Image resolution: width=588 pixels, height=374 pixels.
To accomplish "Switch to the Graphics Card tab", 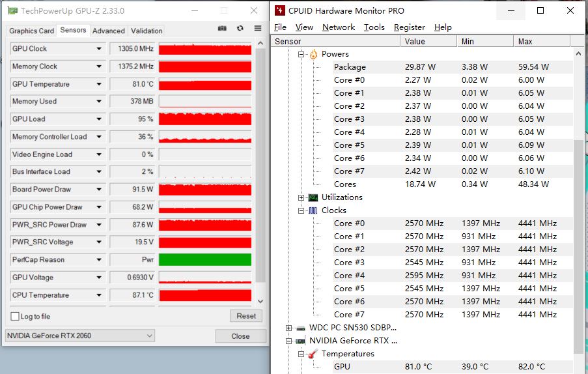I will [31, 31].
